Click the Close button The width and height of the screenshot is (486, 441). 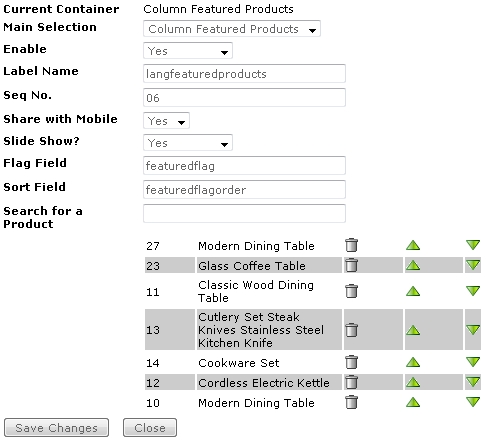150,428
